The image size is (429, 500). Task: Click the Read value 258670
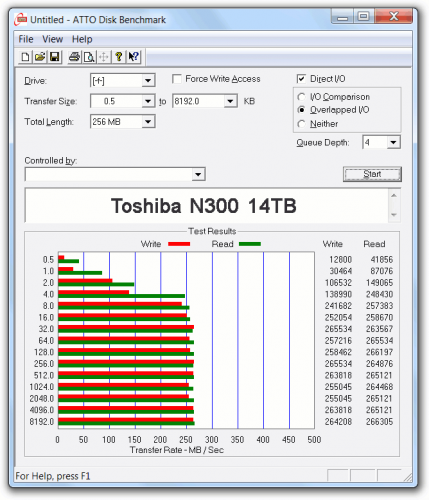(x=380, y=317)
